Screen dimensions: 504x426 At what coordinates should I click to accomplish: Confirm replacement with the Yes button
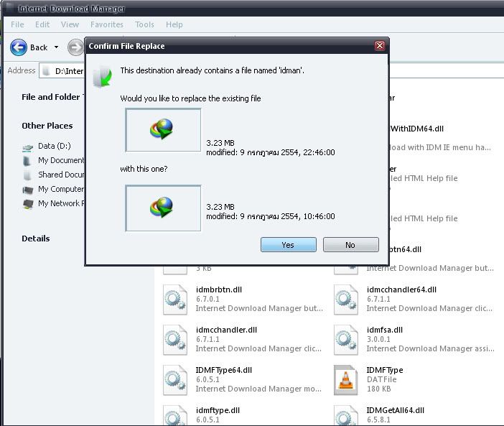pos(289,245)
